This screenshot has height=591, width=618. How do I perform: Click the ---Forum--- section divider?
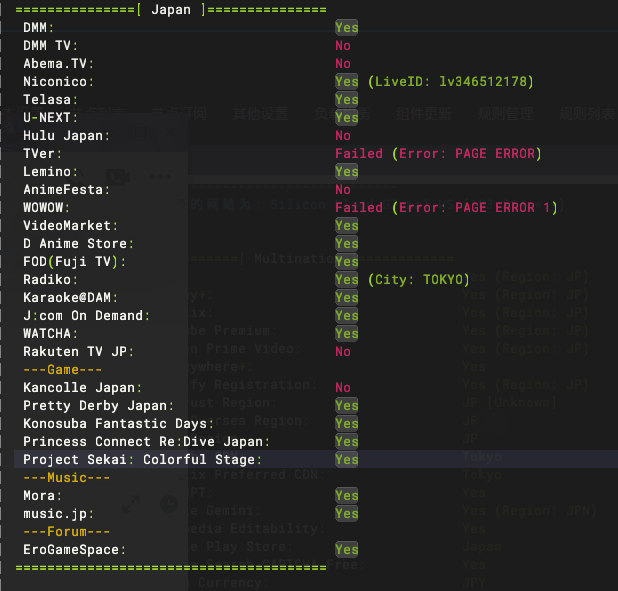click(x=66, y=531)
